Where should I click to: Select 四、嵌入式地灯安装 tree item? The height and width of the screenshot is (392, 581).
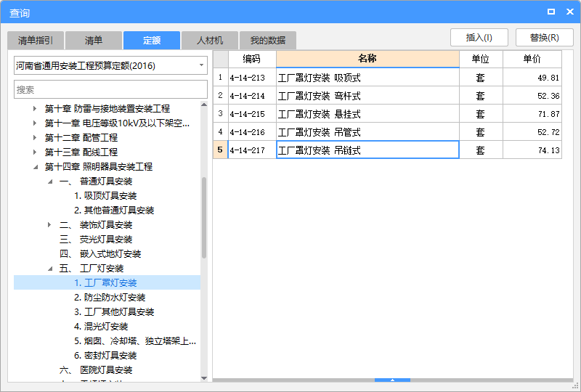(100, 254)
